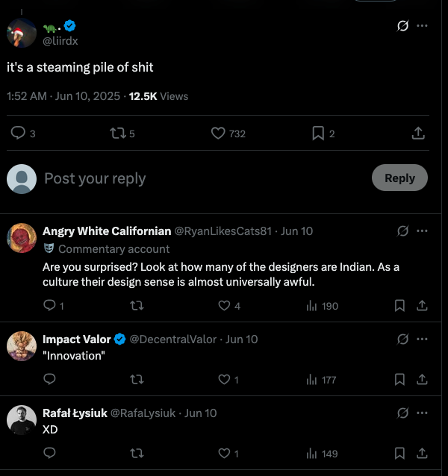Like the main post with 732 likes
This screenshot has height=476, width=448.
pos(218,133)
